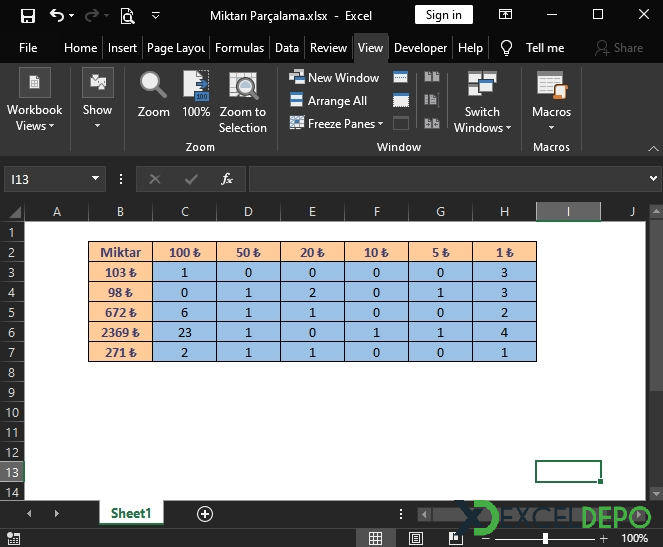The height and width of the screenshot is (547, 663).
Task: Click the zoom in plus button
Action: click(x=604, y=538)
